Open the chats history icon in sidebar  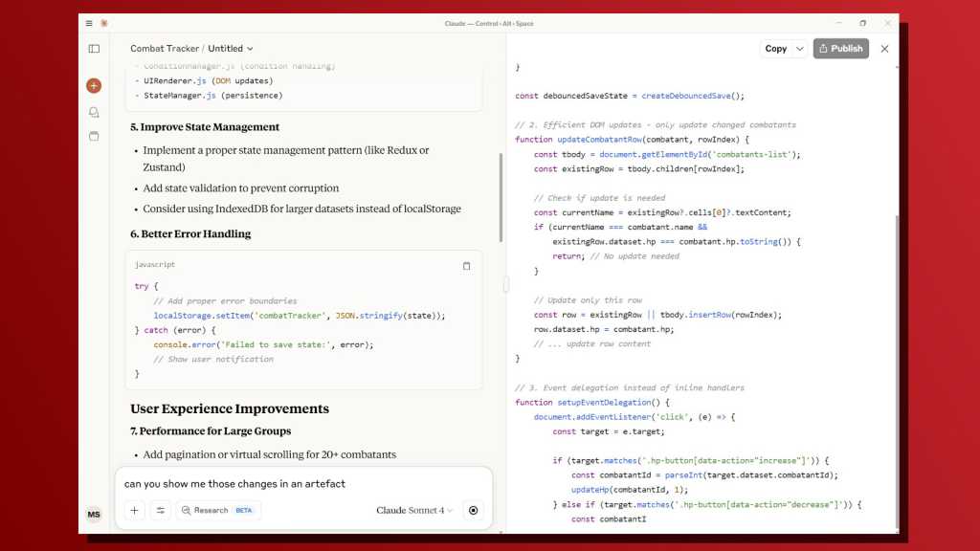pyautogui.click(x=94, y=112)
